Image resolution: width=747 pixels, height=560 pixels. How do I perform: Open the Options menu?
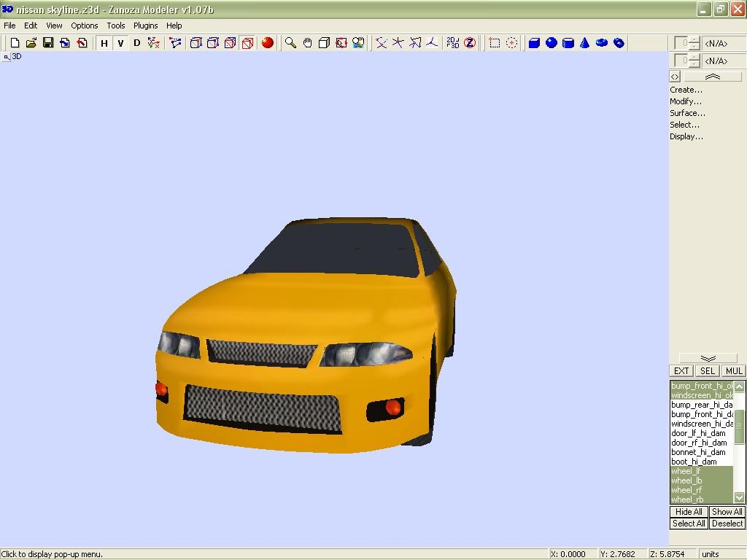85,26
